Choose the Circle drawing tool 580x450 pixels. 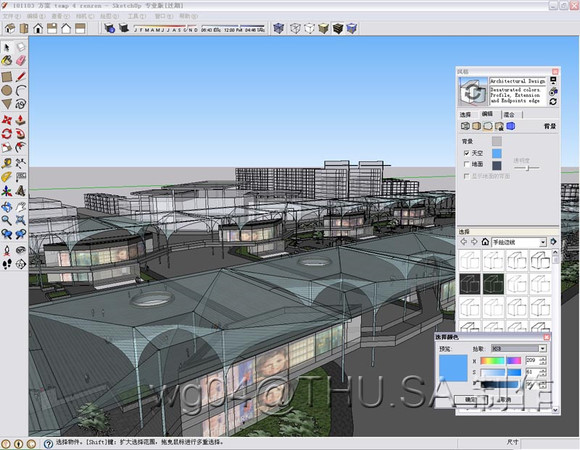coord(7,90)
